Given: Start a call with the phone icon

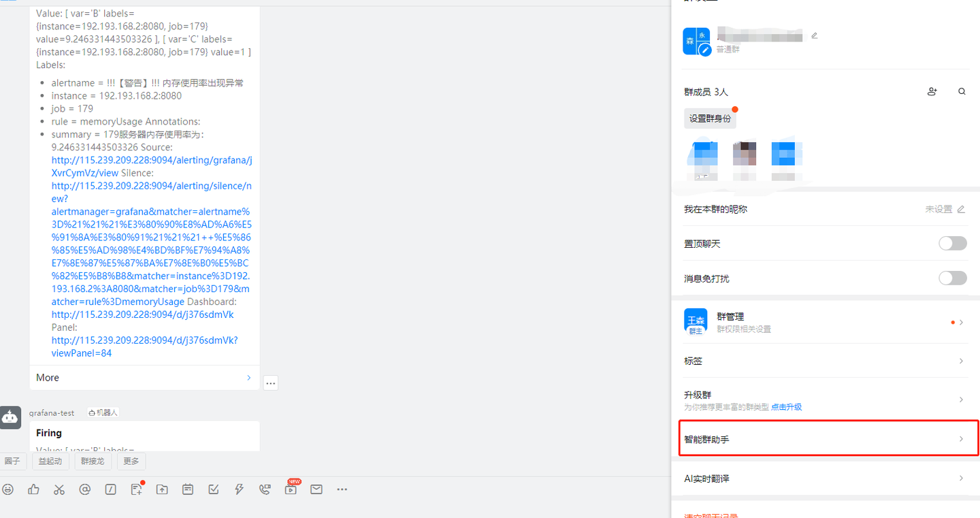Looking at the screenshot, I should coord(265,489).
